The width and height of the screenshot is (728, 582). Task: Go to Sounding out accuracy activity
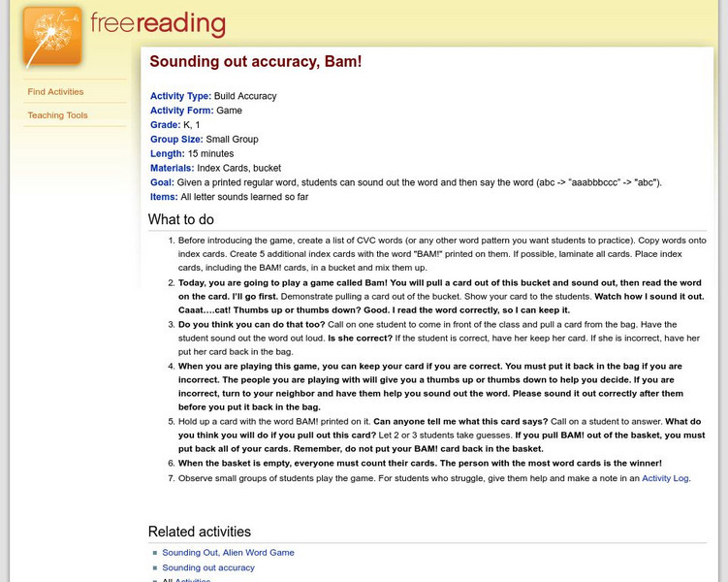tap(208, 568)
